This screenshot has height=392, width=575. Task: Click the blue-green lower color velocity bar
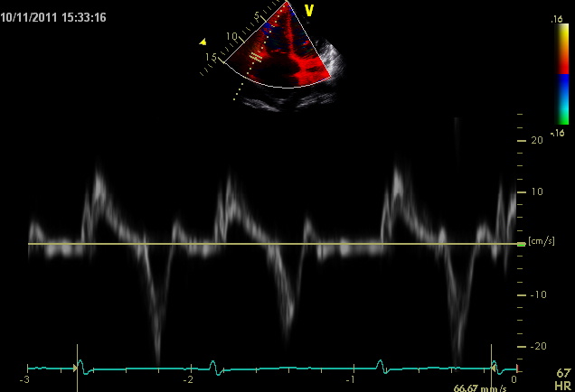coord(562,99)
